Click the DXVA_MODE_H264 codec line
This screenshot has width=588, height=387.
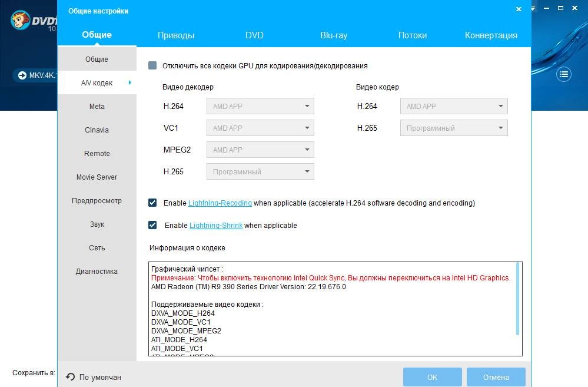[x=183, y=313]
